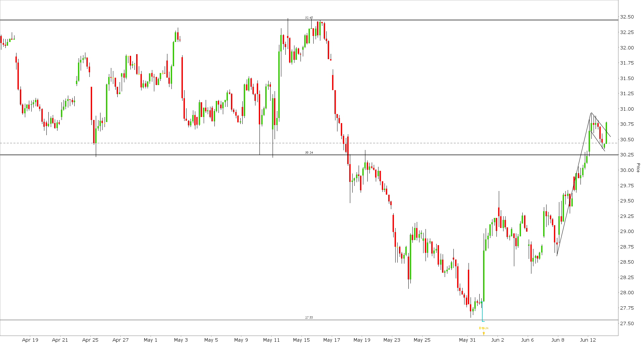
Task: Click the Jun 8 date label
Action: click(x=558, y=340)
